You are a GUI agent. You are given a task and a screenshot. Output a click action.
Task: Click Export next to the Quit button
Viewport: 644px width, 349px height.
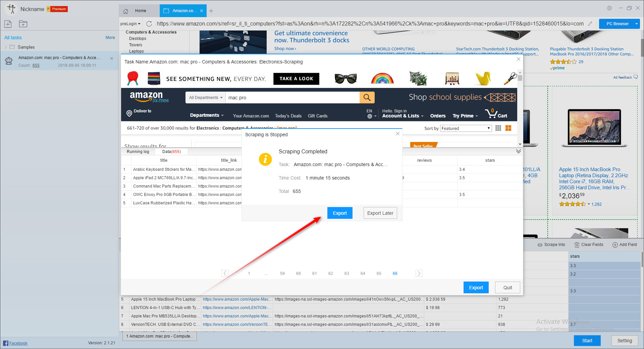click(x=476, y=288)
